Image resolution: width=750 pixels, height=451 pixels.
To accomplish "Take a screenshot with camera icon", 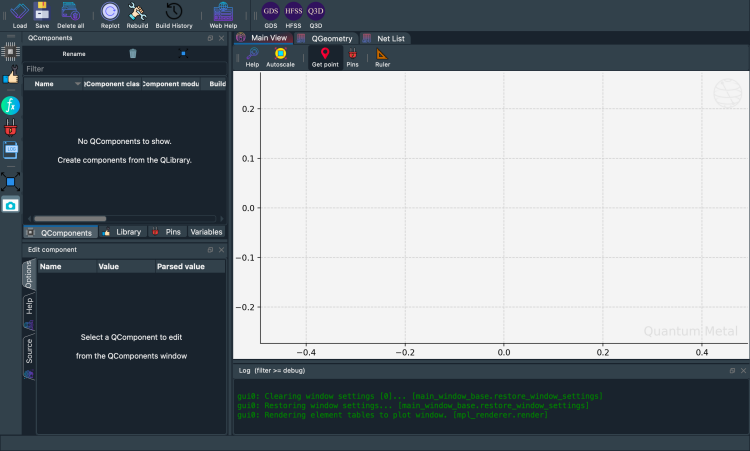I will [11, 205].
